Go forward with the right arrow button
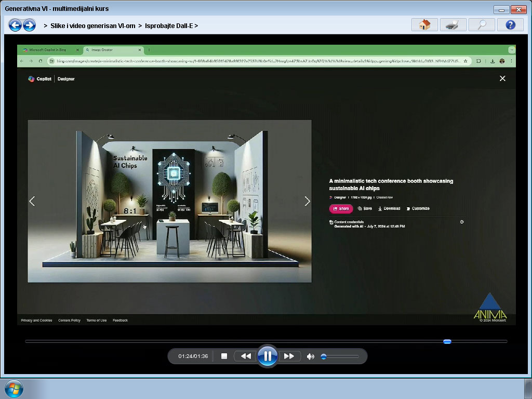 coord(30,25)
